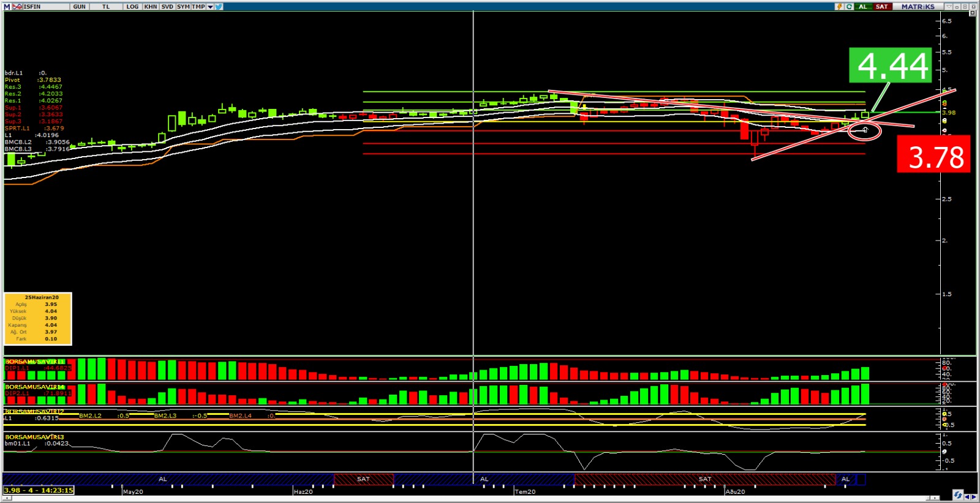Image resolution: width=980 pixels, height=503 pixels.
Task: Click the Twitter bird icon
Action: (219, 7)
